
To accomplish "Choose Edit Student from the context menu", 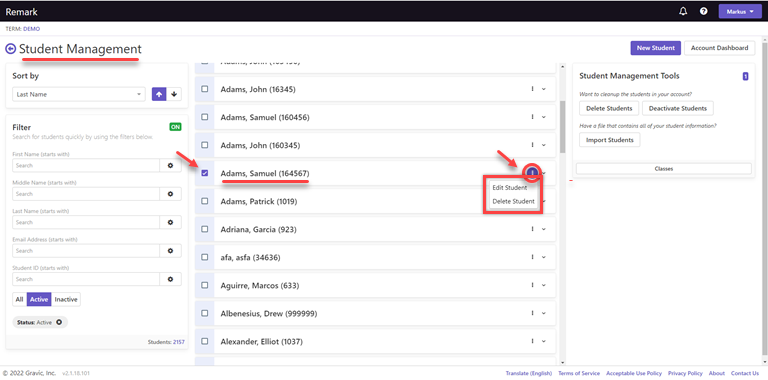I will click(510, 188).
